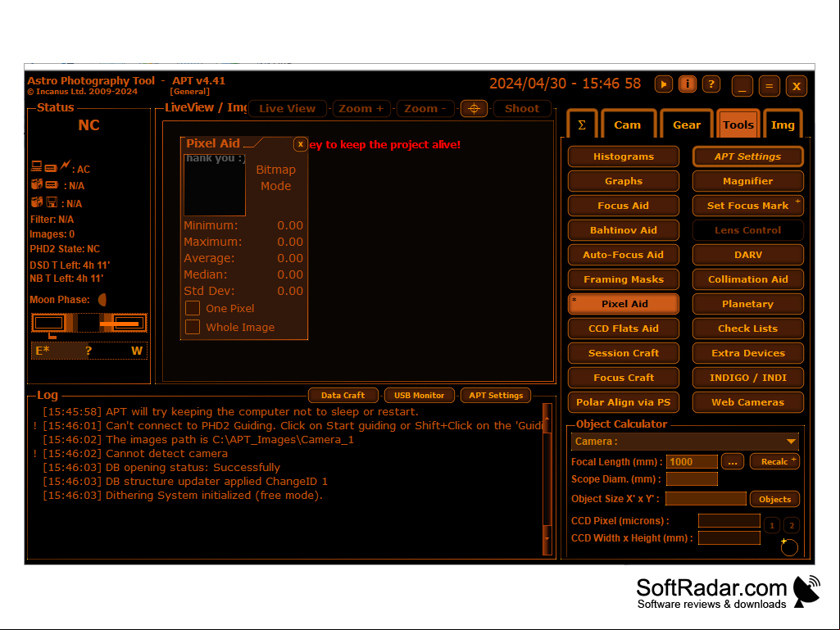Click the Shoot button
840x630 pixels.
[x=522, y=109]
